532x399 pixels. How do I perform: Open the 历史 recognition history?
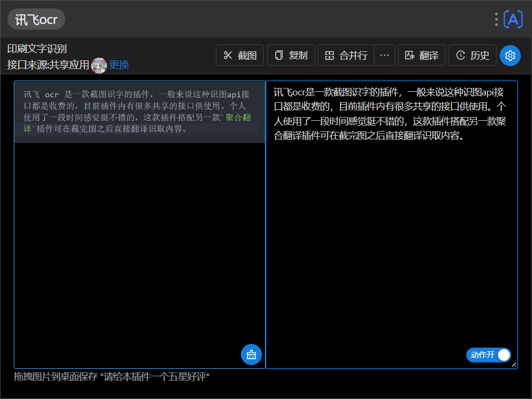tap(472, 55)
